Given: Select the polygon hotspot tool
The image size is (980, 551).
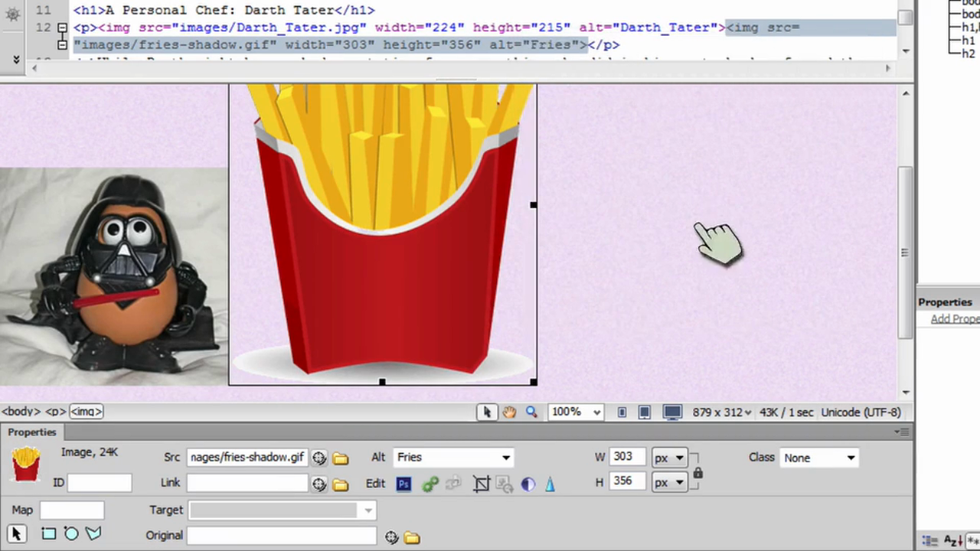Looking at the screenshot, I should (93, 533).
